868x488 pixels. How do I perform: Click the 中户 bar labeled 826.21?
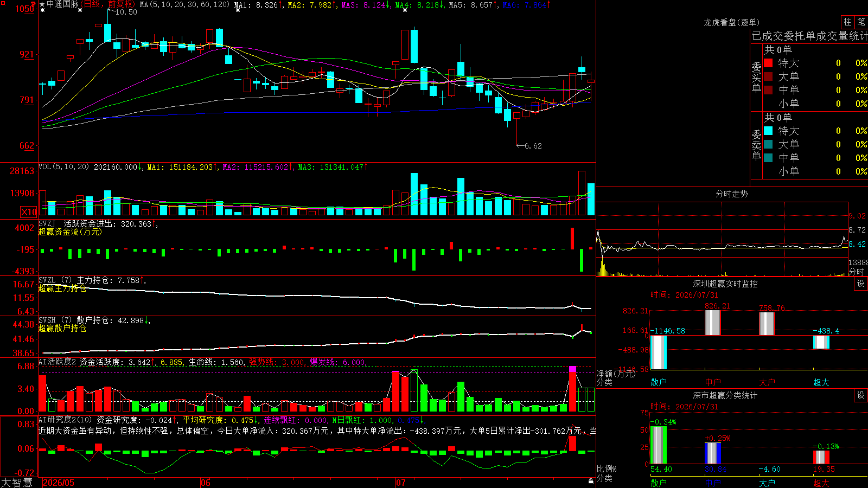tap(712, 323)
